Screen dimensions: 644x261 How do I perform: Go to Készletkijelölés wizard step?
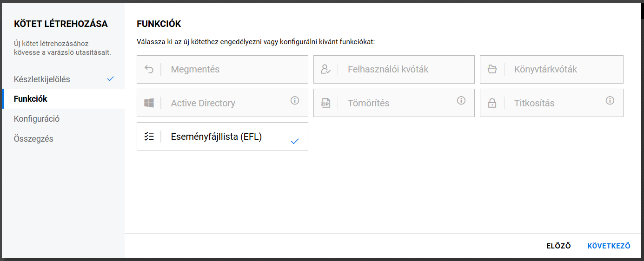point(42,79)
